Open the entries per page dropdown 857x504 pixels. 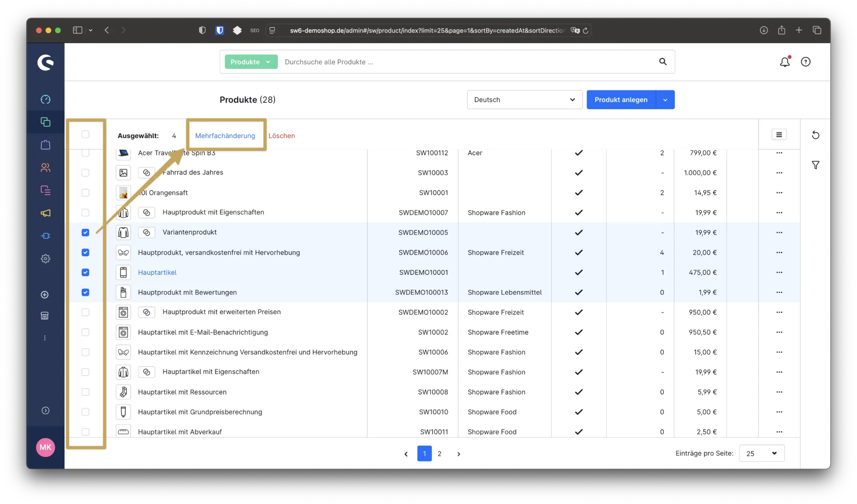click(762, 453)
